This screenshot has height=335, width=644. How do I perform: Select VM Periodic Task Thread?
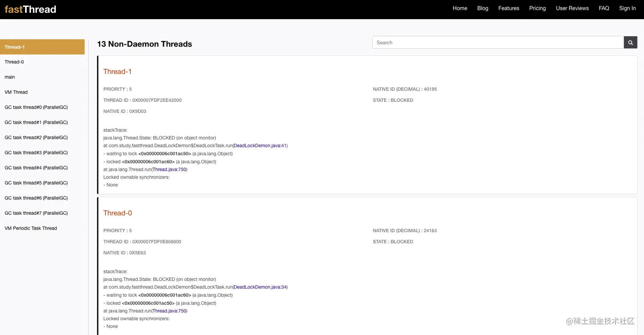coord(42,228)
